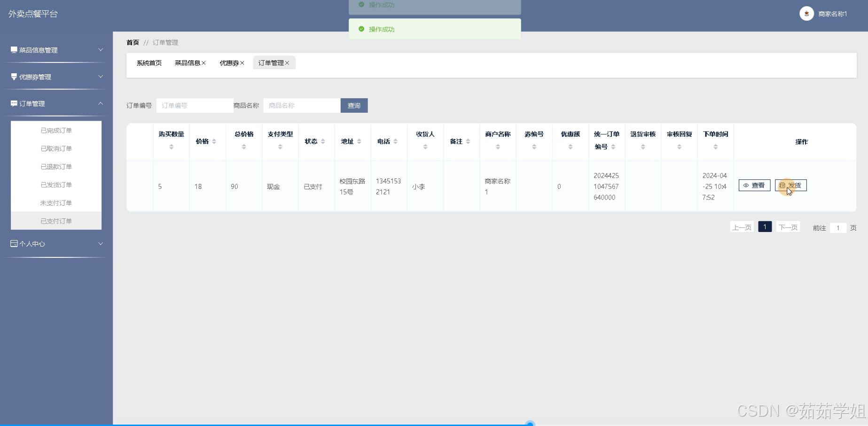Open 未支付订单 in sidebar
The height and width of the screenshot is (426, 868).
pos(56,203)
